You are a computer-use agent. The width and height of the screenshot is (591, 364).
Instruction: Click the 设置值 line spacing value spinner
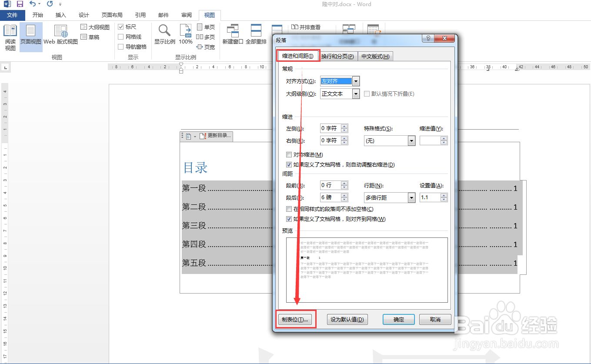[444, 198]
